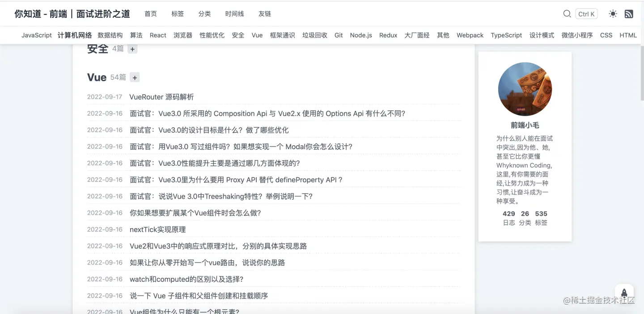The image size is (644, 314).
Task: Open article VueRouter 源码解析
Action: pyautogui.click(x=162, y=97)
